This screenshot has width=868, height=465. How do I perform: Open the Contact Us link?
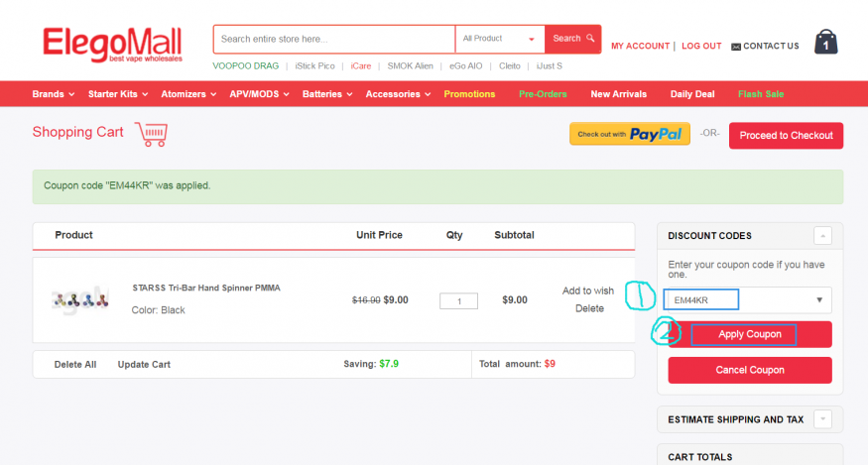(771, 46)
